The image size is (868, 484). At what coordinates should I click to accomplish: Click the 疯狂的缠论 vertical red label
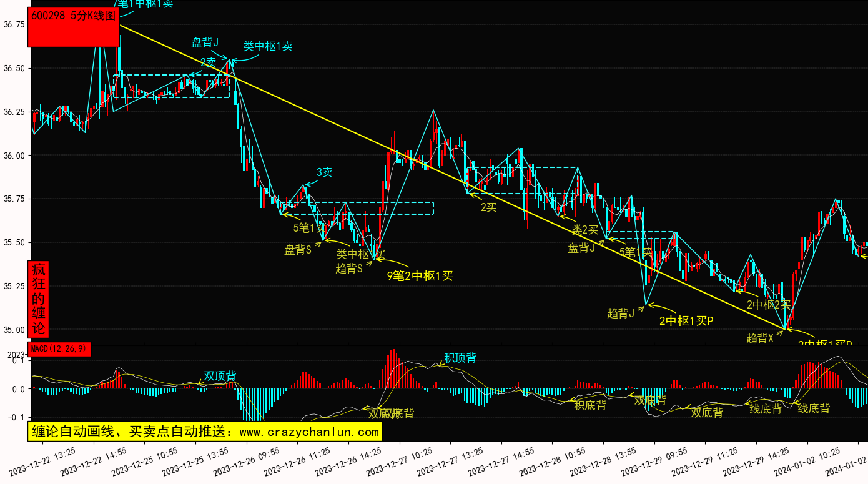coord(39,299)
